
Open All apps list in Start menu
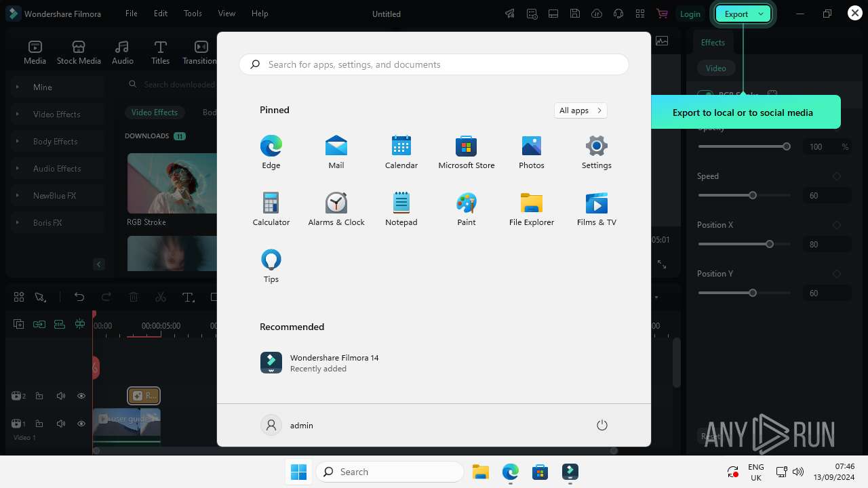coord(580,110)
